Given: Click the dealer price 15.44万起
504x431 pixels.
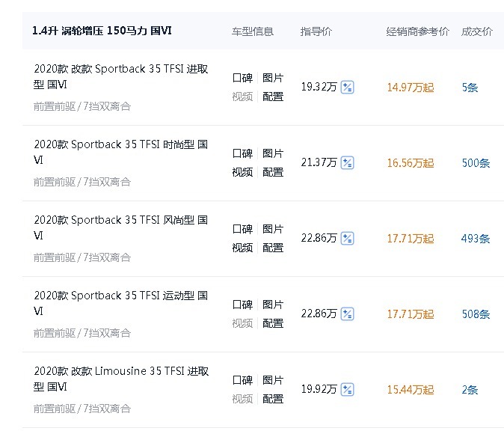Looking at the screenshot, I should [x=410, y=390].
